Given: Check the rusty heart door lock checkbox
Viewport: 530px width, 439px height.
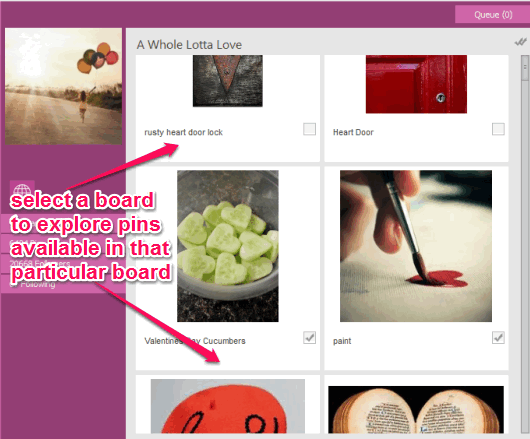Looking at the screenshot, I should click(309, 129).
